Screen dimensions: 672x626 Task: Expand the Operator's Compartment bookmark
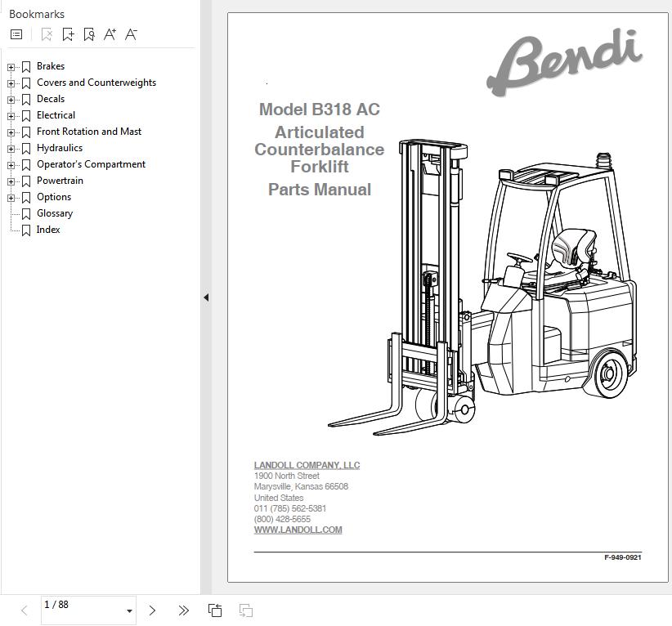pos(11,165)
